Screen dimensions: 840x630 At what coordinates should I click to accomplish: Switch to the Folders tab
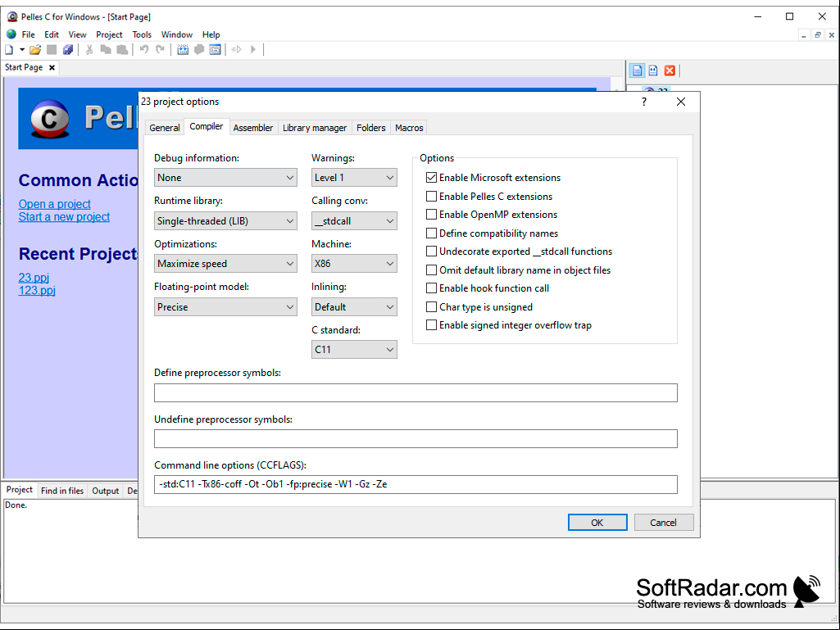(x=370, y=128)
